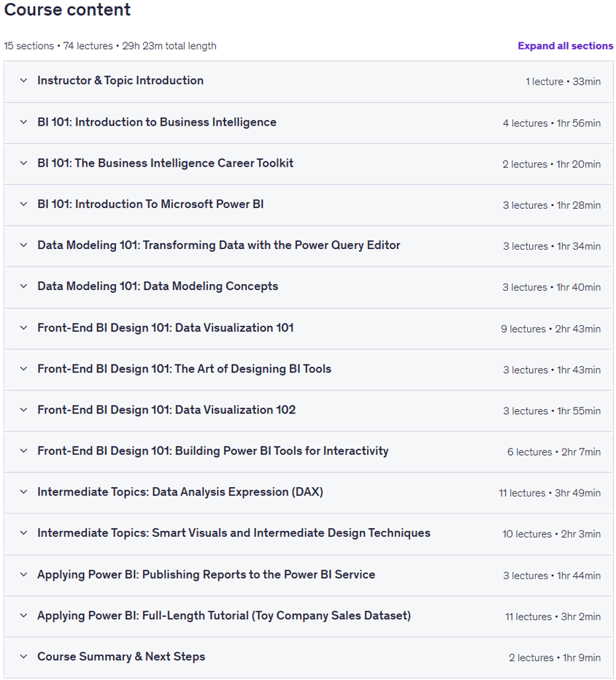Expand chevron for Business Intelligence Career Toolkit
This screenshot has height=680, width=616.
pos(24,163)
